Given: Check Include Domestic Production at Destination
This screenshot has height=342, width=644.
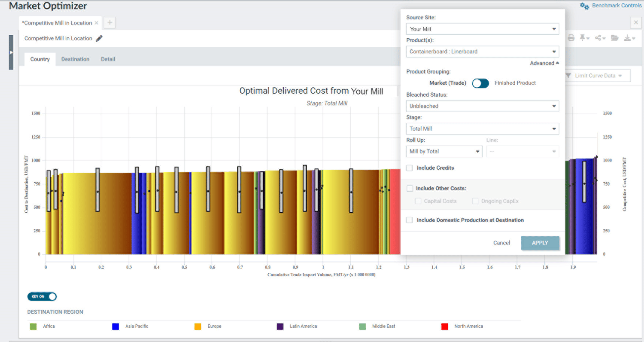Looking at the screenshot, I should click(x=409, y=220).
